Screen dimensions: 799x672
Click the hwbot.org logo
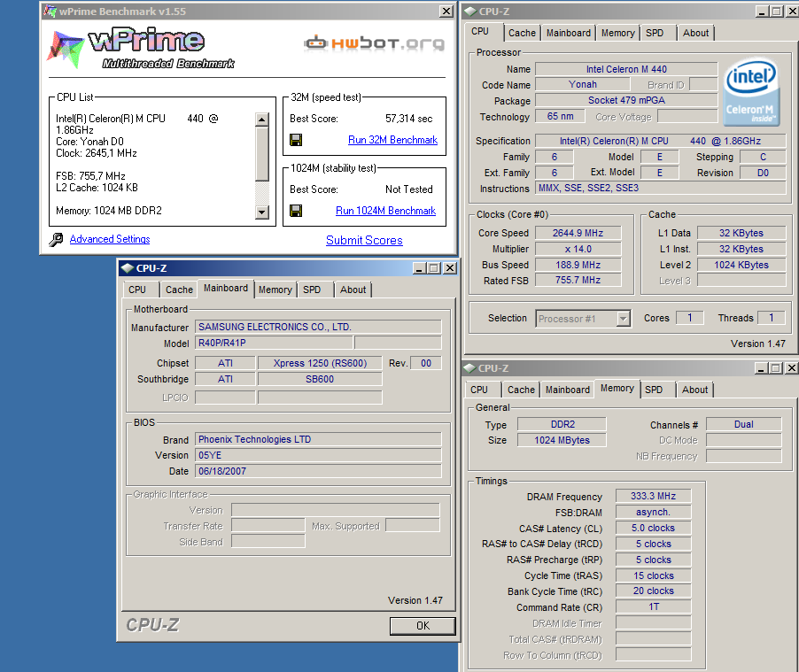374,43
